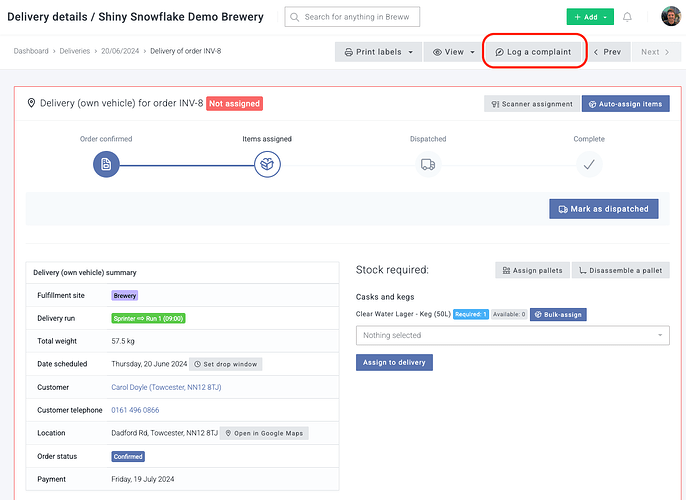Click Assign to delivery

click(x=394, y=363)
